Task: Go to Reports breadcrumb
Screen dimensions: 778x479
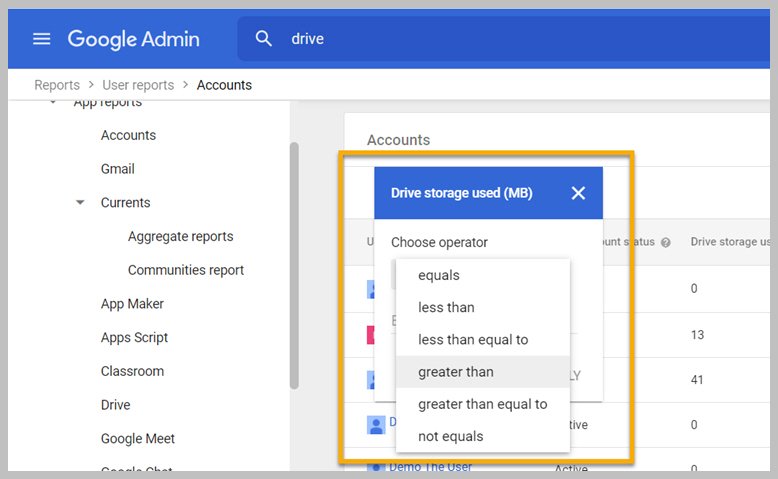Action: click(57, 85)
